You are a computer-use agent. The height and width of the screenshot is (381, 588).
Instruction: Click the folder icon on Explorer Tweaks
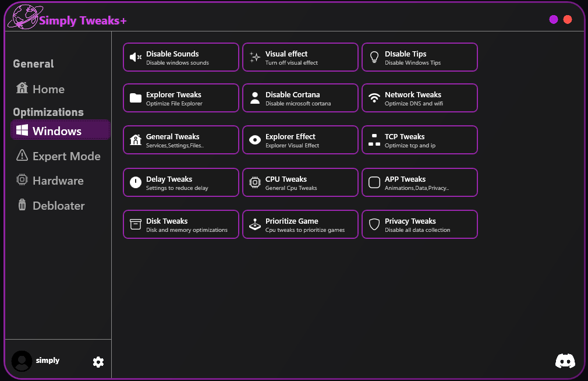[x=134, y=98]
